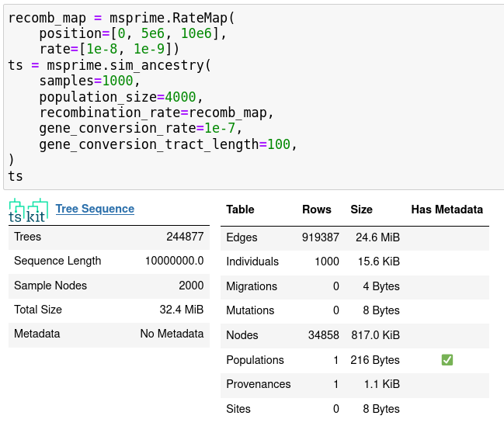Click the Table column header

tap(240, 210)
